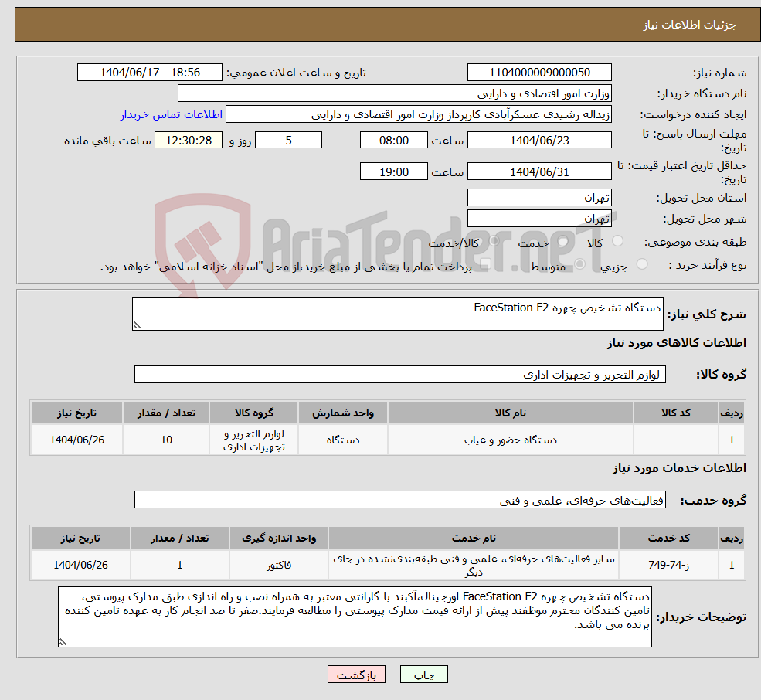Viewport: 761px width, 700px height.
Task: Select the کالا radio option
Action: [x=617, y=242]
